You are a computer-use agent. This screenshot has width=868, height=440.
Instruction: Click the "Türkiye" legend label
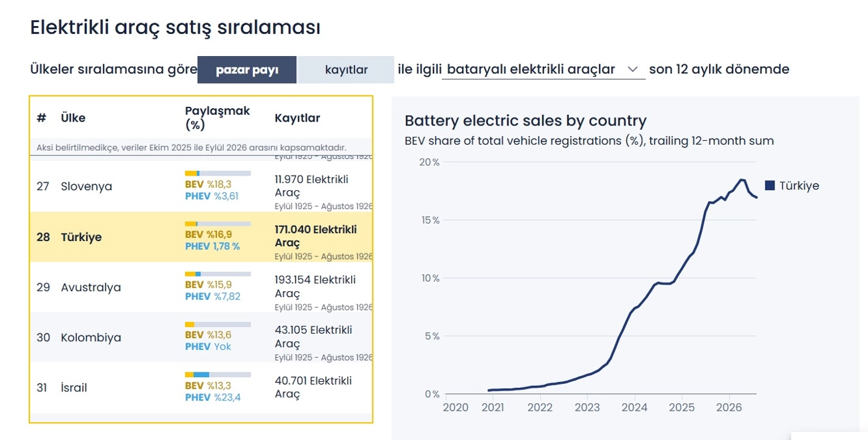(x=799, y=186)
